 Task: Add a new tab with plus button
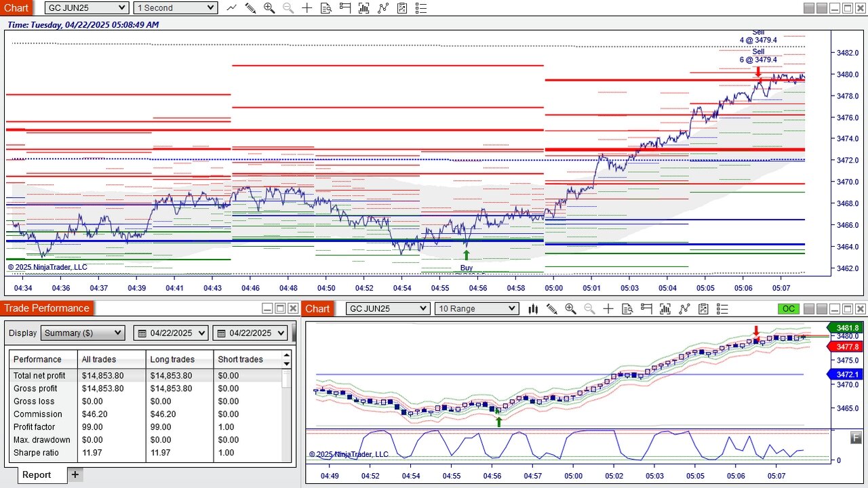[x=75, y=474]
